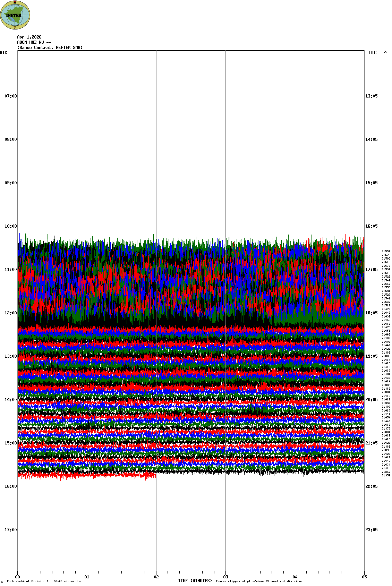Click the last red trace segment

[87, 475]
